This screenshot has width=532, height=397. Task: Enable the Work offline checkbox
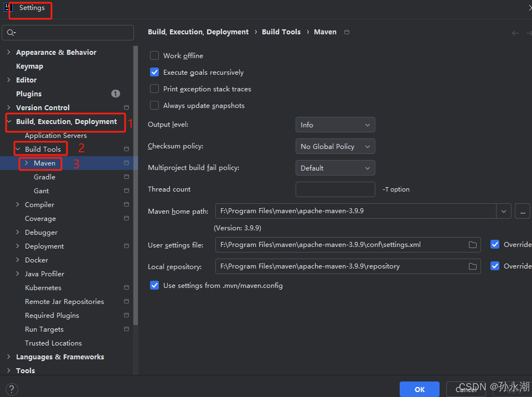[154, 55]
